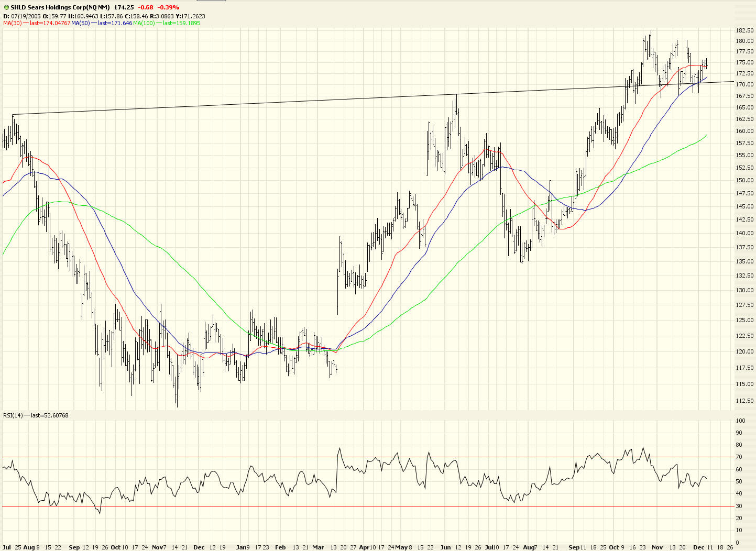The height and width of the screenshot is (551, 756).
Task: Click the 182.50 price axis label
Action: click(x=744, y=30)
